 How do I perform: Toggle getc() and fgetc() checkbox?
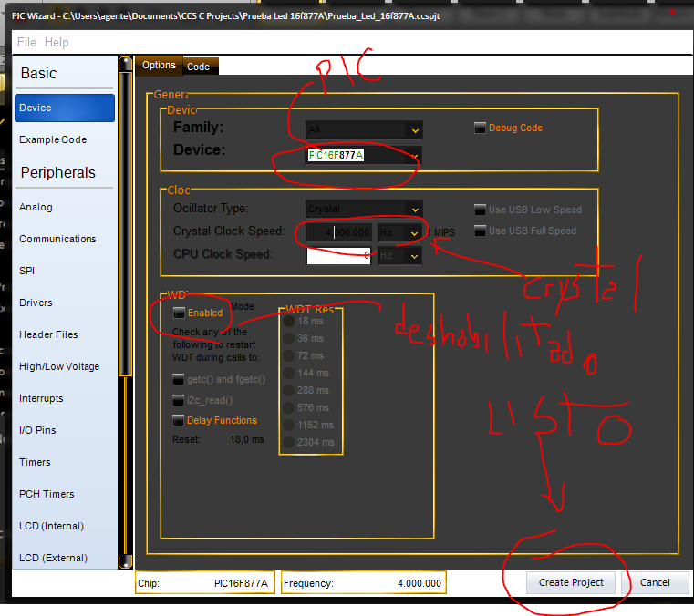pyautogui.click(x=178, y=379)
